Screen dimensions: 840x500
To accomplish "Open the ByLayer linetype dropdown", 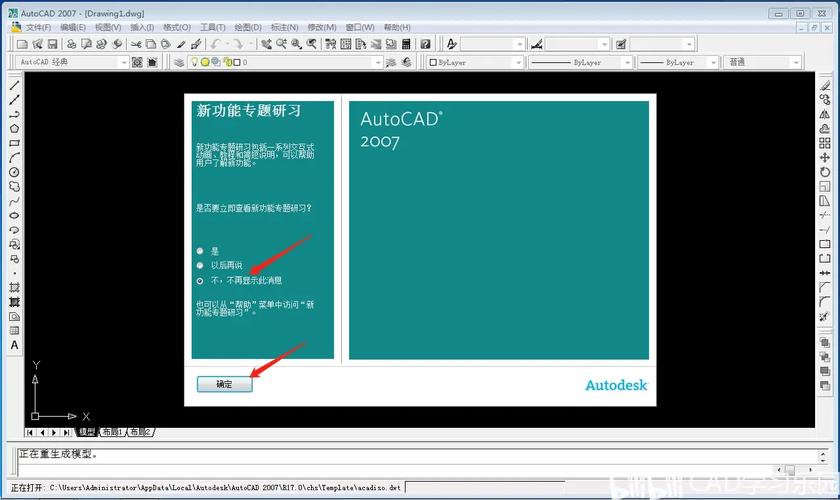I will [627, 63].
